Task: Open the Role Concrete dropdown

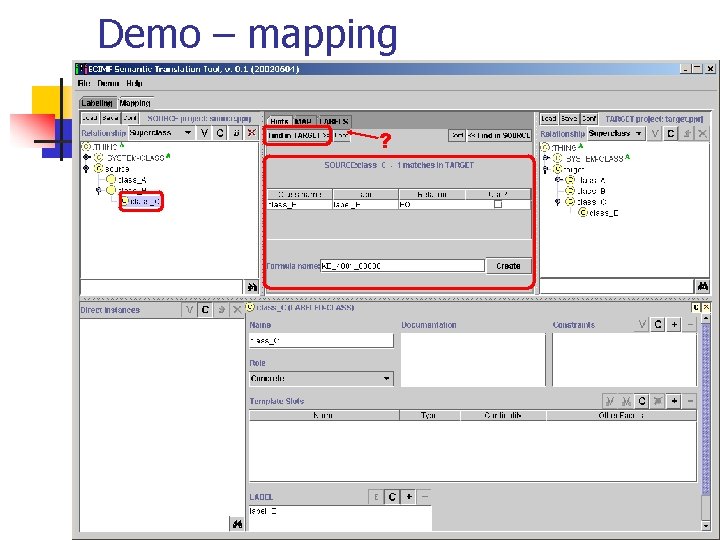Action: [x=321, y=379]
